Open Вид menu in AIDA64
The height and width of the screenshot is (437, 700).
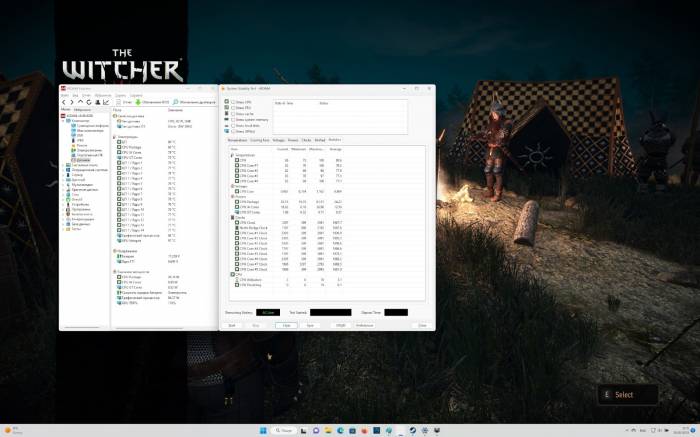(75, 96)
